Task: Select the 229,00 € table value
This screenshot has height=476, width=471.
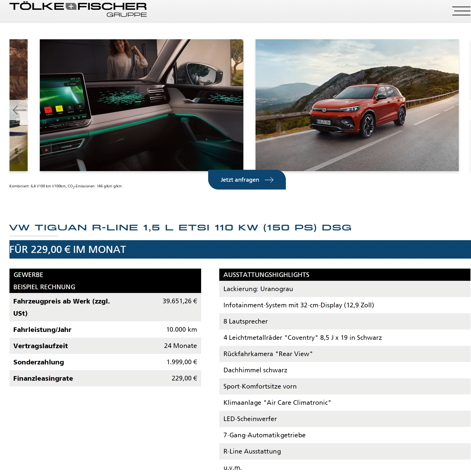Action: point(184,378)
